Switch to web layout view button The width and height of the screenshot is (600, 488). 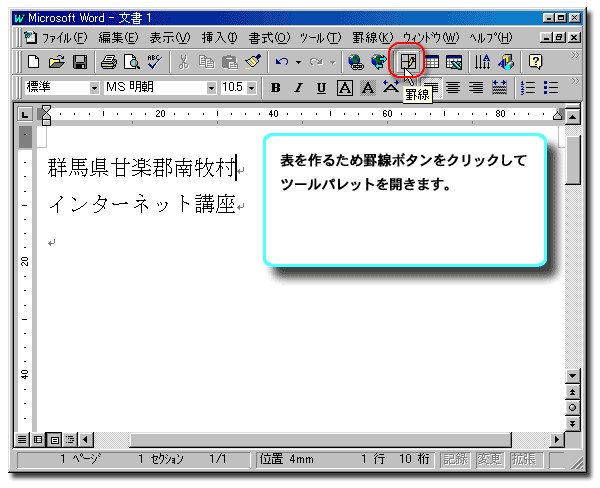click(x=38, y=440)
